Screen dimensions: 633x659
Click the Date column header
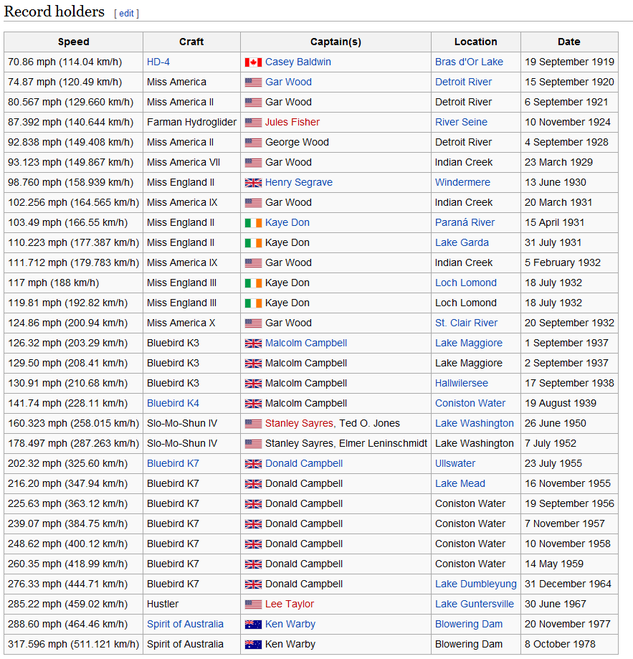pos(569,42)
